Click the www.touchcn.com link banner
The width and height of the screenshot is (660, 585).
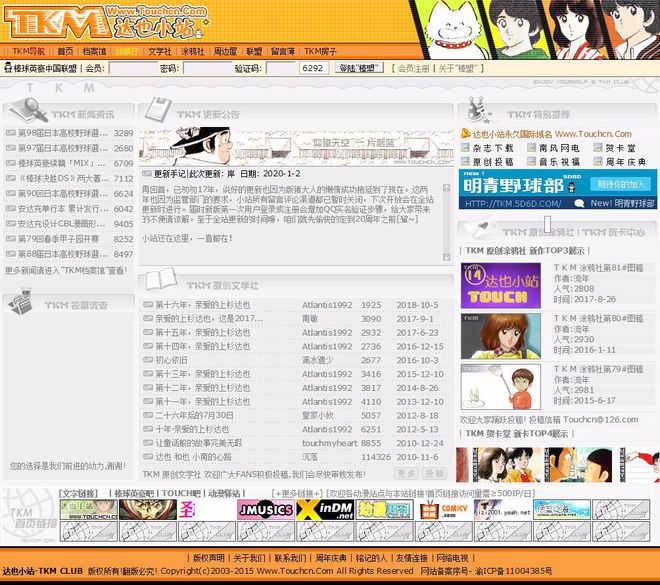pos(88,510)
